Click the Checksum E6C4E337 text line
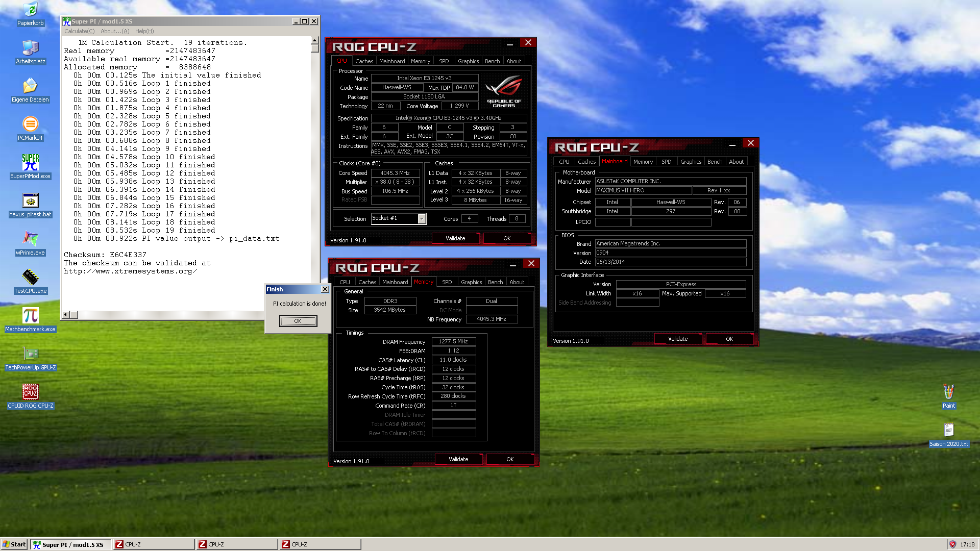Image resolution: width=980 pixels, height=551 pixels. click(x=105, y=255)
